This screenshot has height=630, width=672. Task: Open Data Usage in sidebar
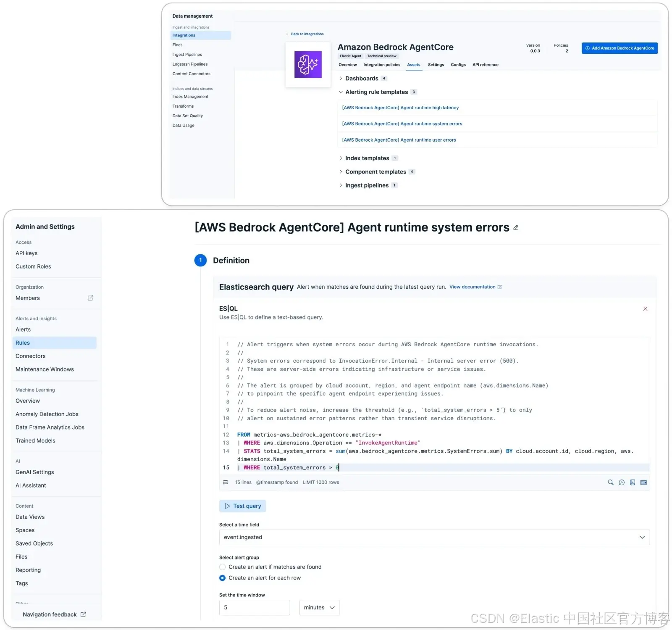click(x=184, y=126)
